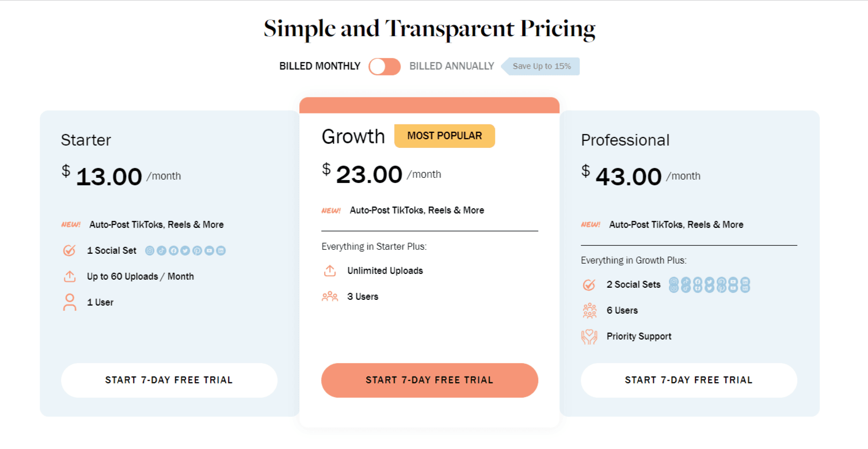The image size is (868, 449).
Task: Click the YouTube icon in Starter's social set
Action: (208, 250)
